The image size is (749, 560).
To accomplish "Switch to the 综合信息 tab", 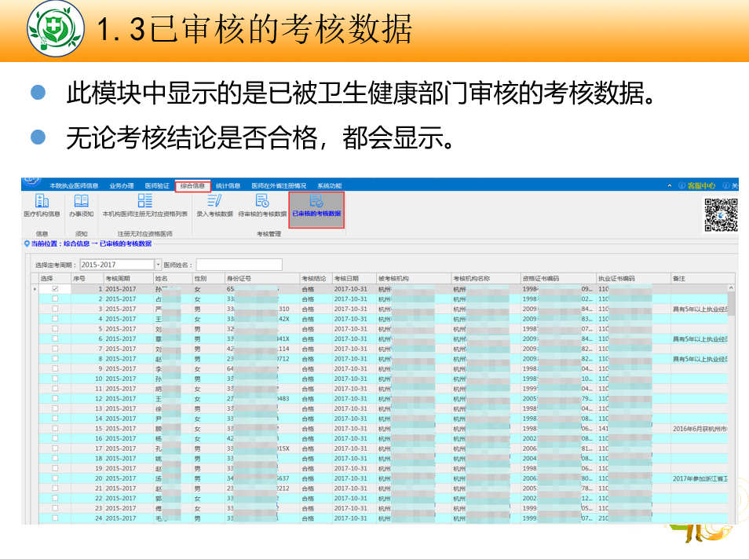I will [x=192, y=186].
